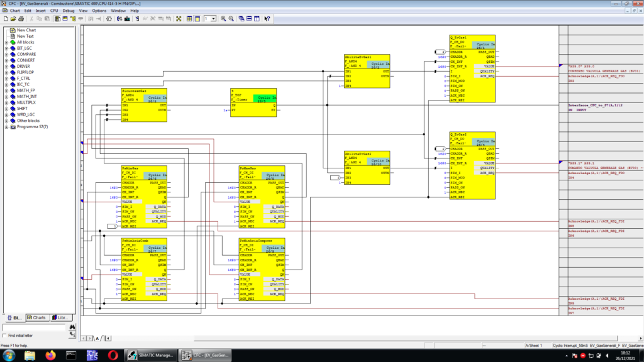Open the Debug menu
The width and height of the screenshot is (644, 362).
pyautogui.click(x=68, y=11)
